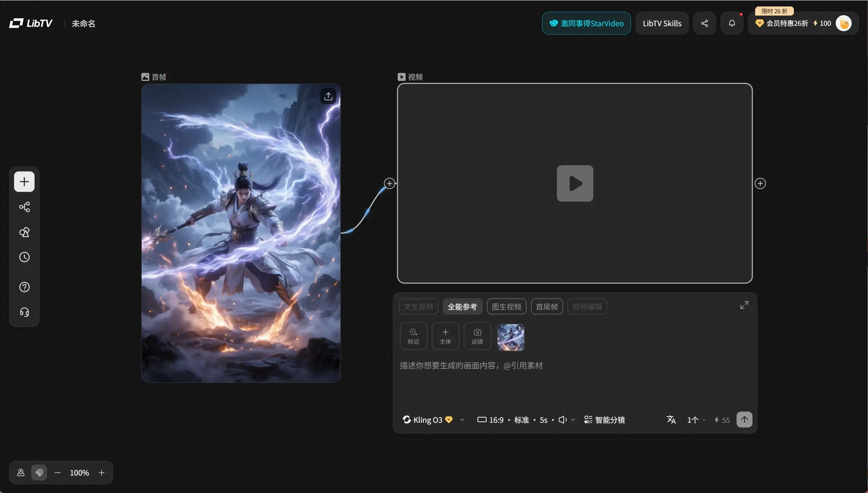Open the 1个 generation count dropdown

pos(696,420)
